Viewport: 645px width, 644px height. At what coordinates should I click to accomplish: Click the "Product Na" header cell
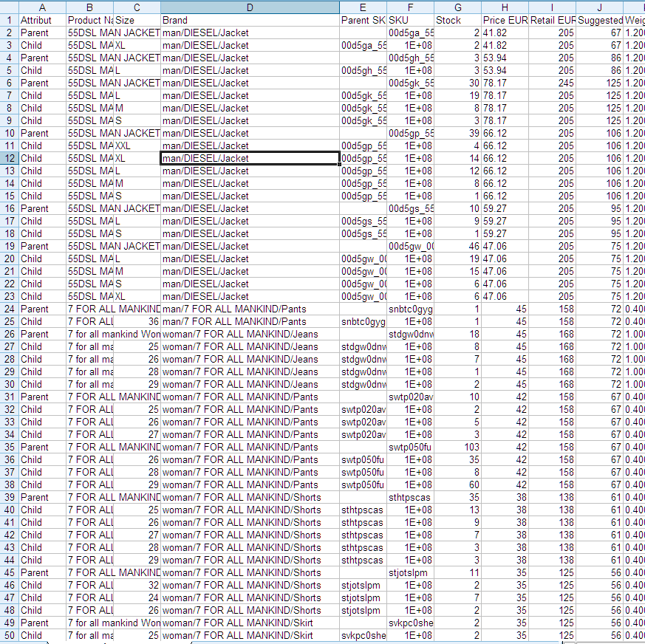pos(89,20)
